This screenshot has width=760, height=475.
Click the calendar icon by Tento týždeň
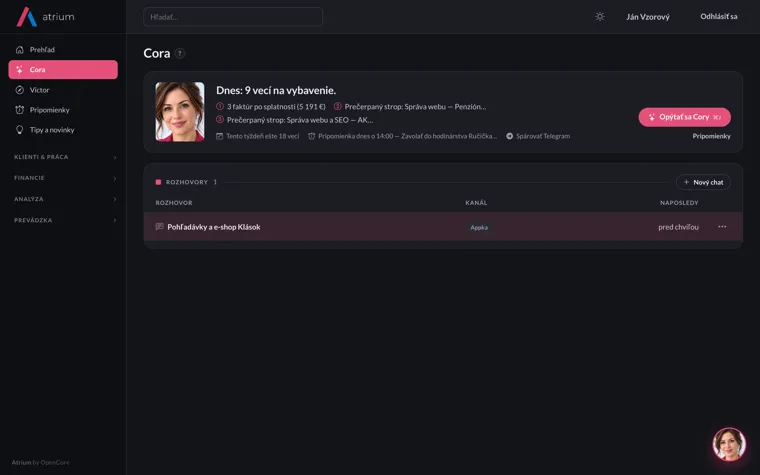coord(220,136)
